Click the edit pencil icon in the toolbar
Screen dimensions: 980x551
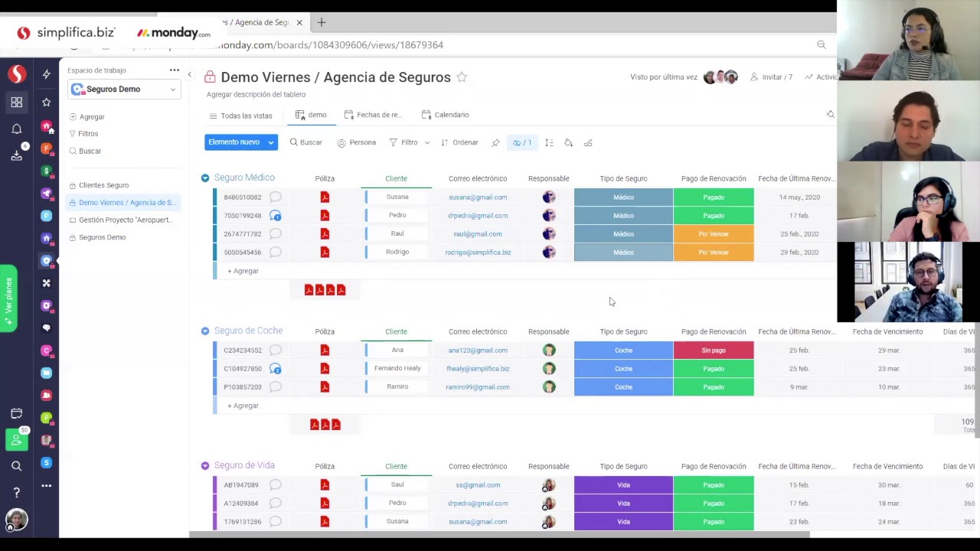pos(588,142)
